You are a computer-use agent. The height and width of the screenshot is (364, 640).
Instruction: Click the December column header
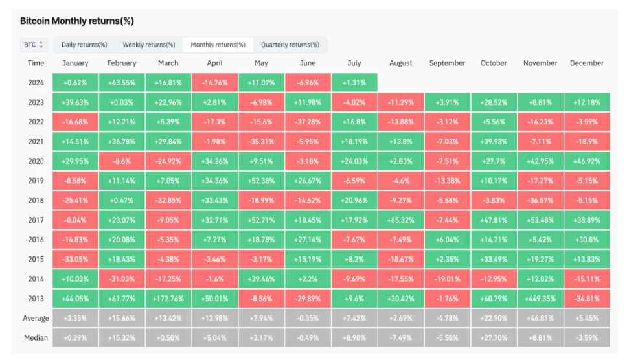[586, 63]
